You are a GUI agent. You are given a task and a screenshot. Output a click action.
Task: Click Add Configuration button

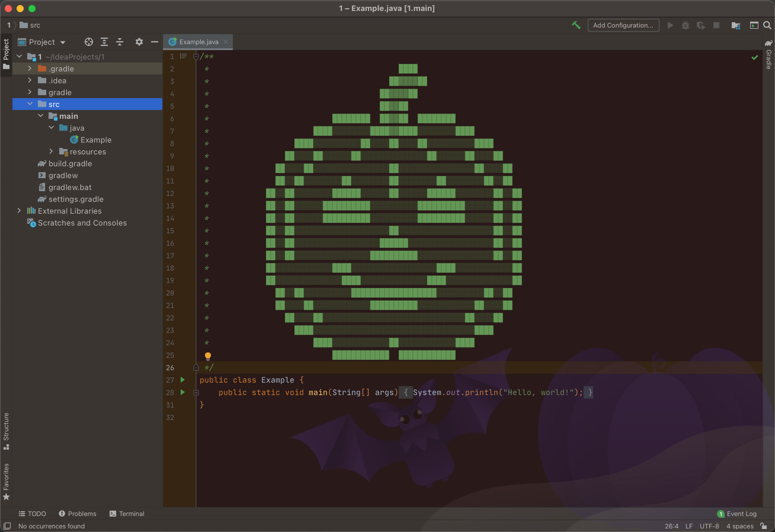[x=623, y=25]
